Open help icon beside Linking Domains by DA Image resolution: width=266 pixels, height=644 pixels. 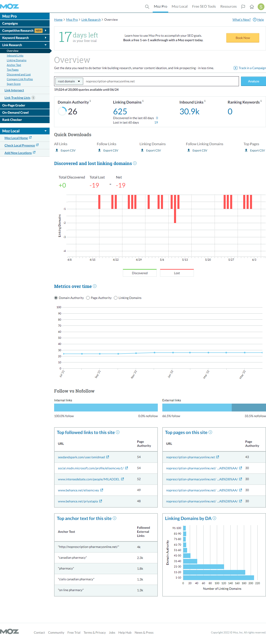click(x=214, y=518)
